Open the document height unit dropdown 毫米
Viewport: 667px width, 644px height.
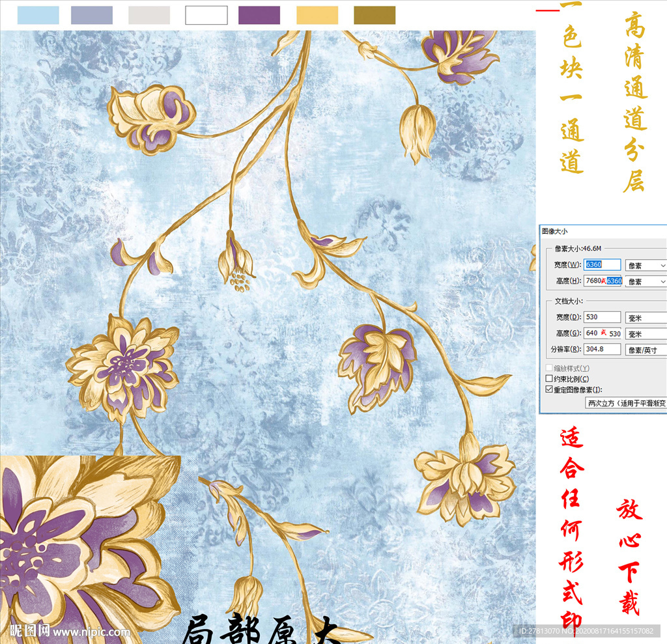(646, 334)
